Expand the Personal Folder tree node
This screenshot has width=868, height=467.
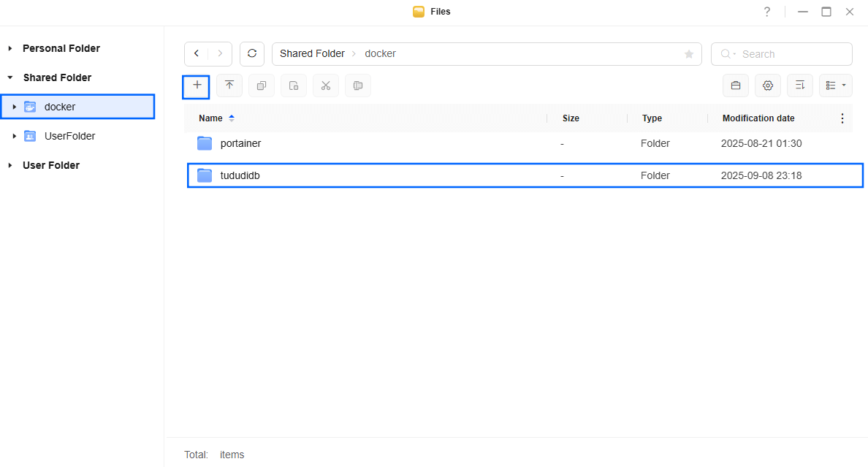tap(10, 49)
